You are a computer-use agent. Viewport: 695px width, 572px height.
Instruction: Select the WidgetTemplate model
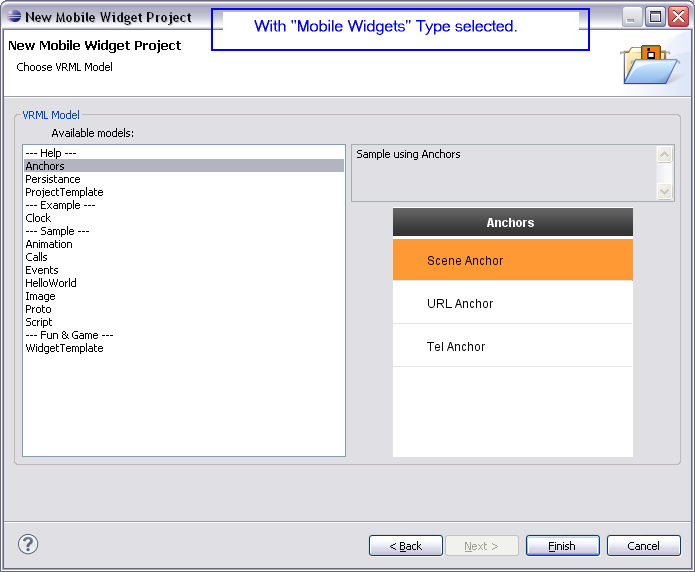184,348
